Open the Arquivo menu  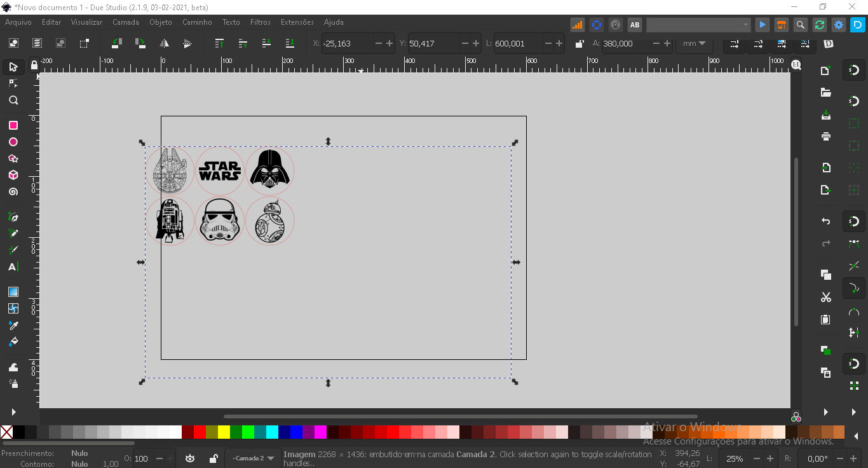tap(18, 22)
